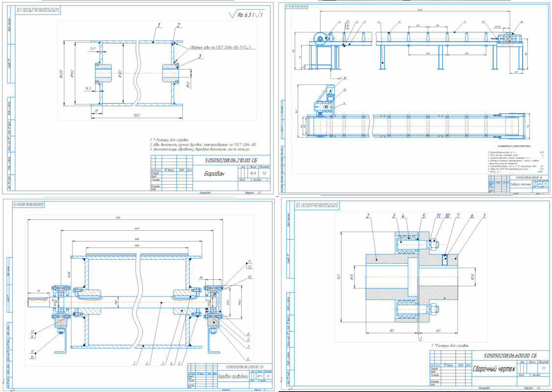This screenshot has height=392, width=552.
Task: Click blue position label '5' on the coupling sheet
Action: pyautogui.click(x=424, y=216)
